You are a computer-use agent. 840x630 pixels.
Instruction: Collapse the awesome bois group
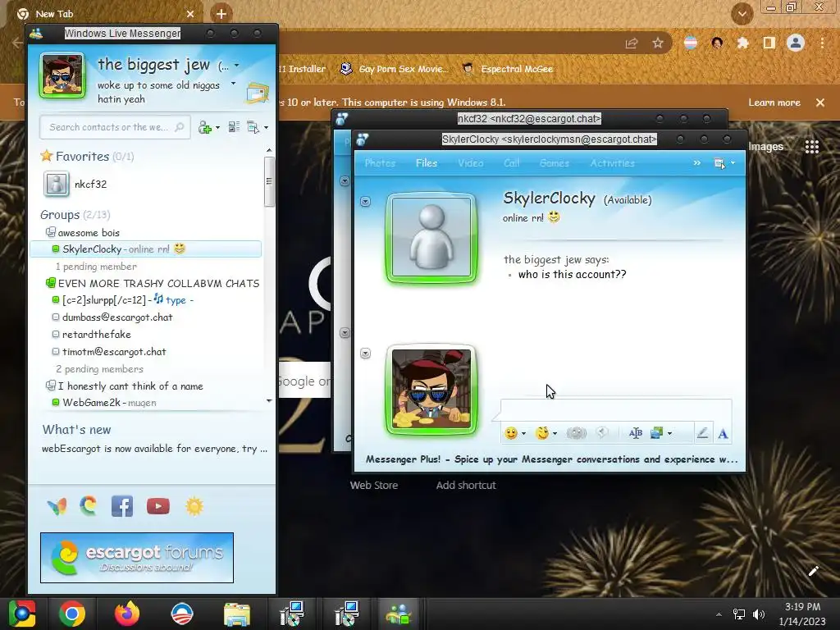50,232
